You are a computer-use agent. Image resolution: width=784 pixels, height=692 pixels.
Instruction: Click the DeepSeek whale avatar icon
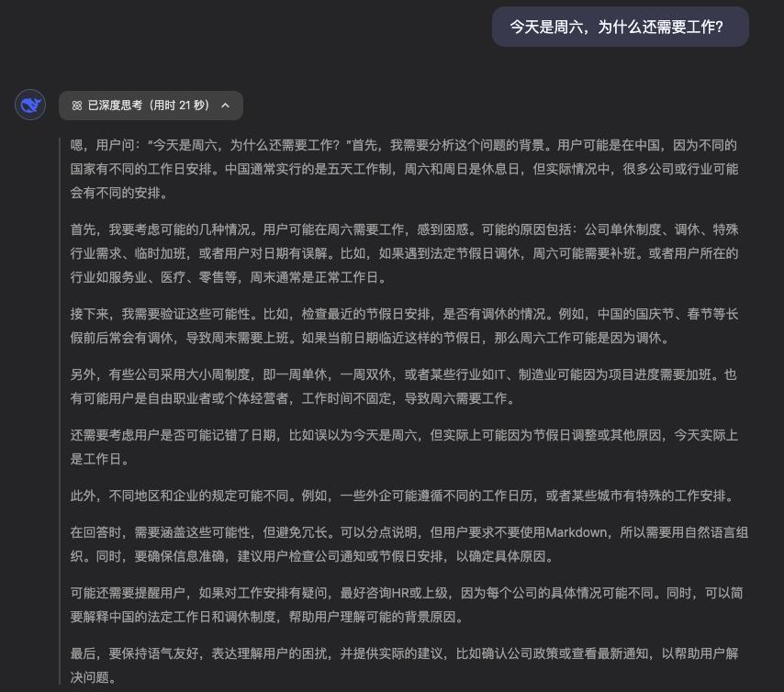click(x=30, y=105)
